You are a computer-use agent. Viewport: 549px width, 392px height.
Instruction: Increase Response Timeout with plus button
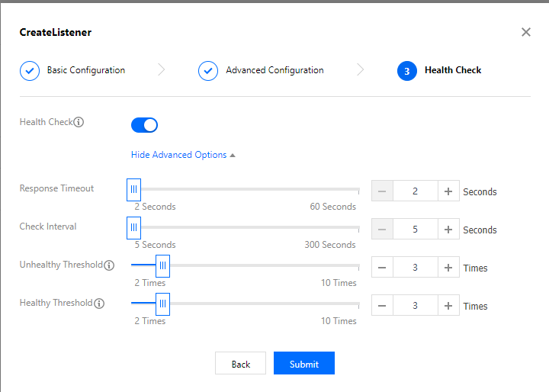[x=448, y=191]
